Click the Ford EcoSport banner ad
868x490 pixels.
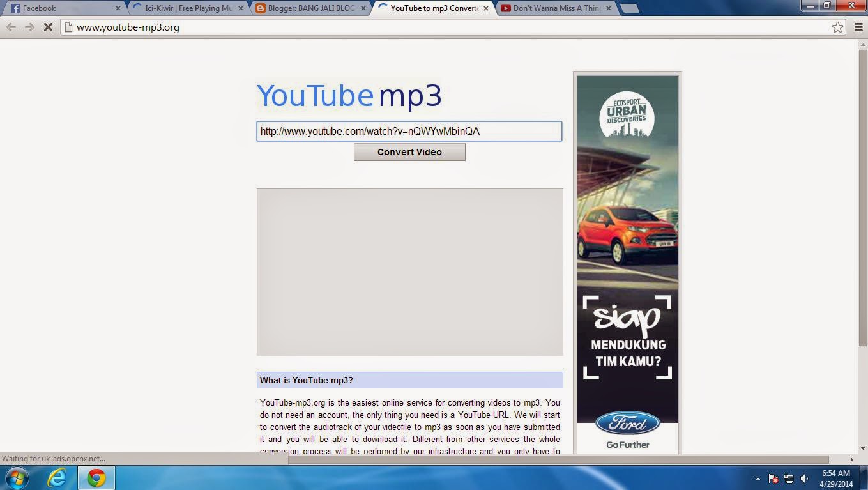click(x=628, y=263)
